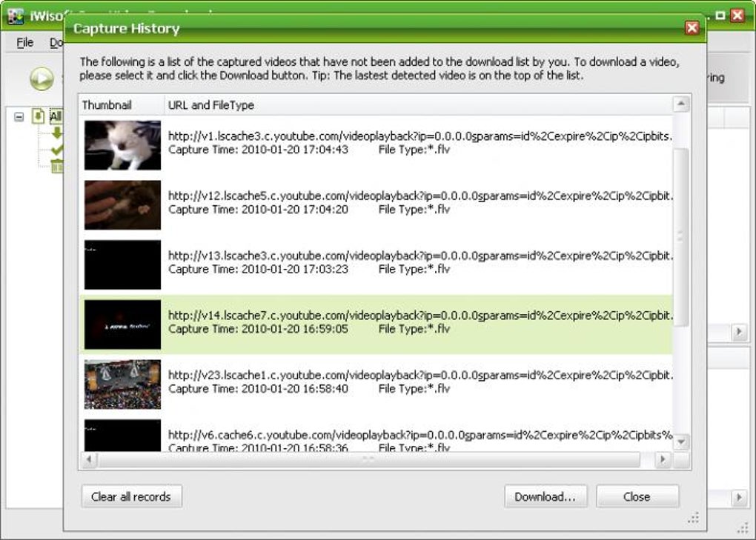The height and width of the screenshot is (540, 756).
Task: Click Capture Time 2010-01-20 16:58:40 text
Action: [x=258, y=389]
